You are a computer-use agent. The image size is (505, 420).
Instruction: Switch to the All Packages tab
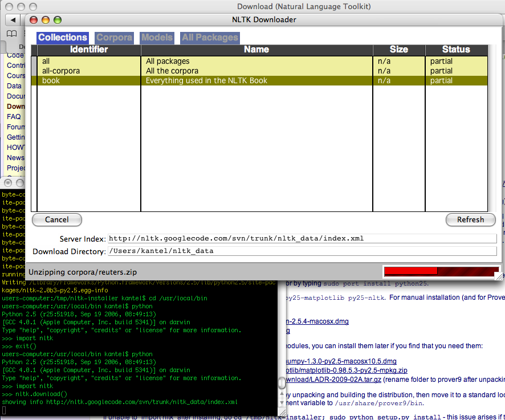point(210,38)
